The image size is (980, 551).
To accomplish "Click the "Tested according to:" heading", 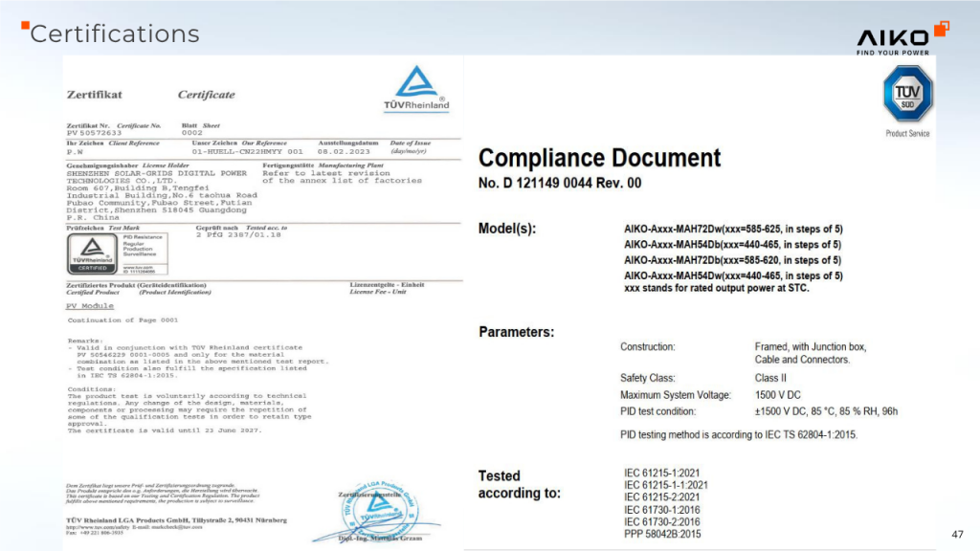I will coord(520,484).
